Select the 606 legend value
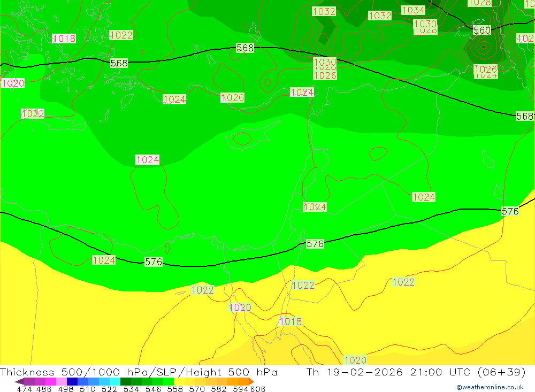 coord(258,389)
